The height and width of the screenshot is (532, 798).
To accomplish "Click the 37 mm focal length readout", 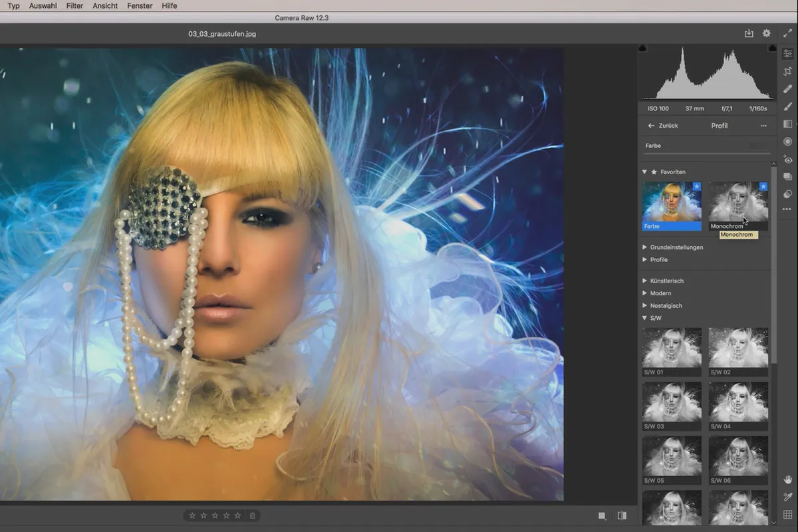I will pyautogui.click(x=694, y=108).
